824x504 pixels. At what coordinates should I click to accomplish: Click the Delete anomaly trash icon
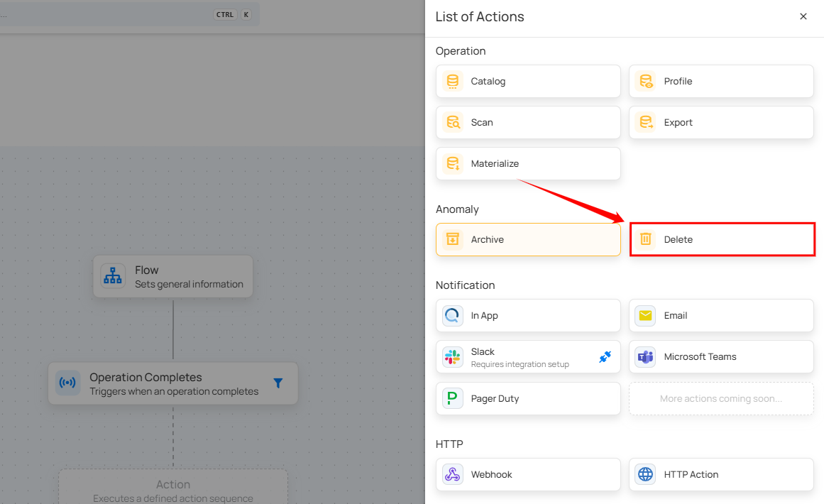(x=645, y=240)
